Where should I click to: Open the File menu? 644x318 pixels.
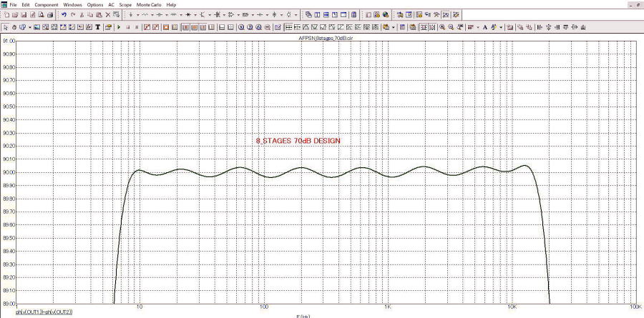coord(13,5)
